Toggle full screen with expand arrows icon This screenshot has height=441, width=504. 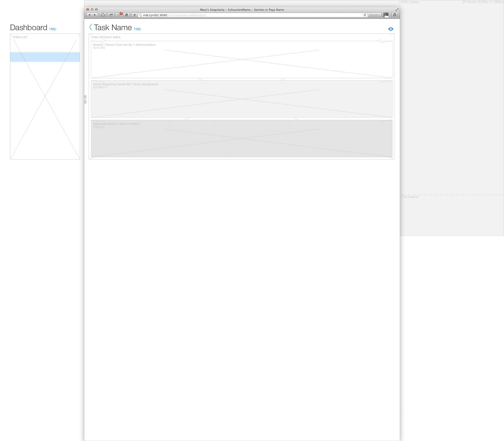click(397, 10)
